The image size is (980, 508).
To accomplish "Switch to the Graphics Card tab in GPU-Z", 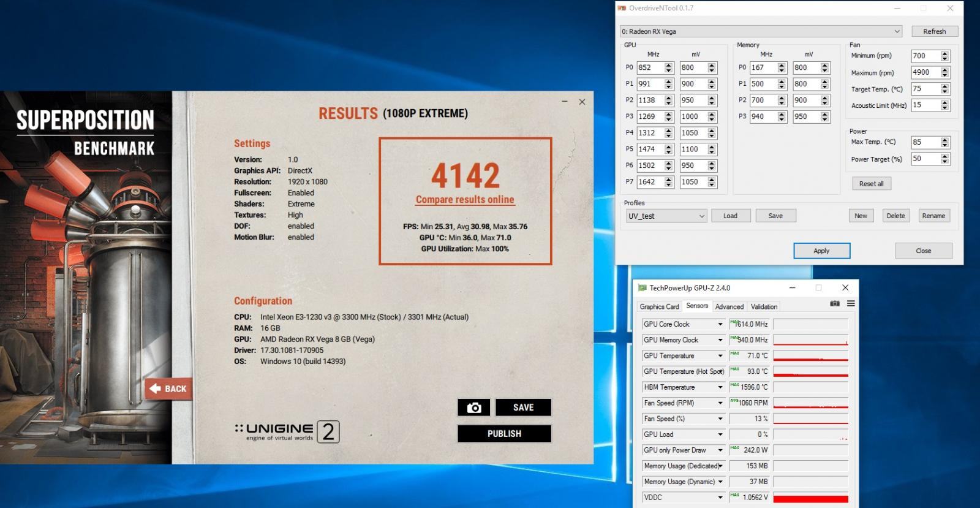I will coord(659,306).
